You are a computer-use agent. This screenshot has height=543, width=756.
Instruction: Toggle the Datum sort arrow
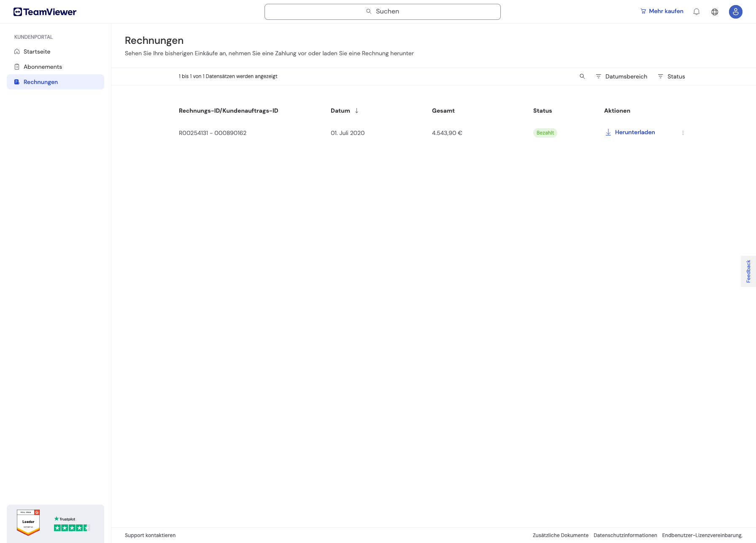point(357,111)
